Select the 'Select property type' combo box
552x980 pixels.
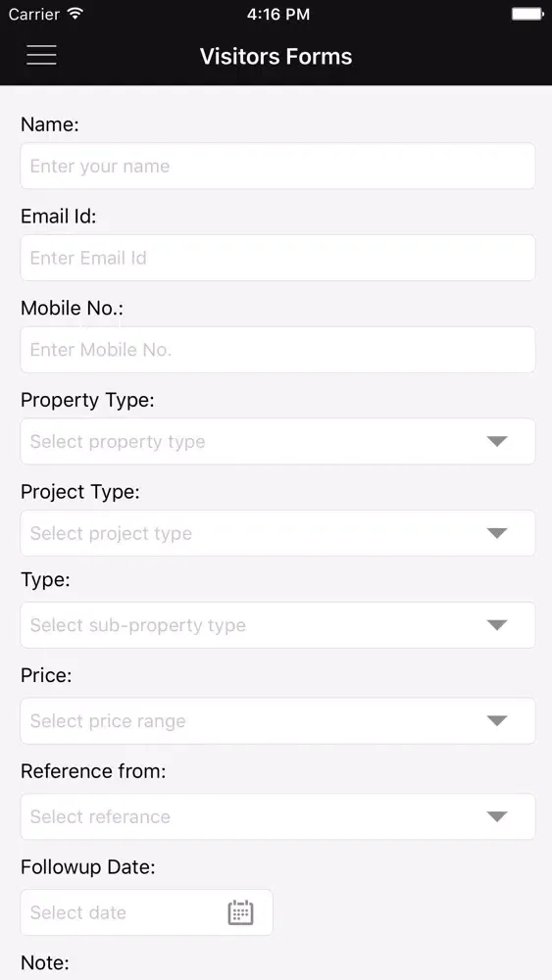[x=277, y=441]
